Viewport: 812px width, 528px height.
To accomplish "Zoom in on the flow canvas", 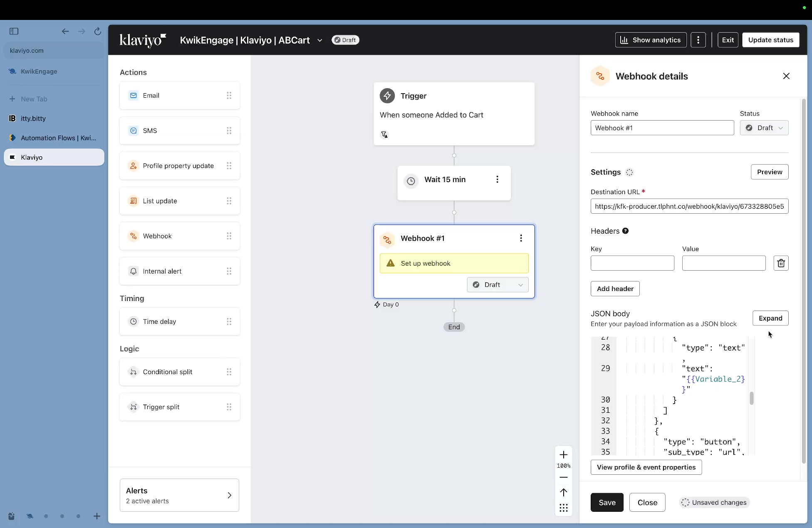I will click(564, 455).
